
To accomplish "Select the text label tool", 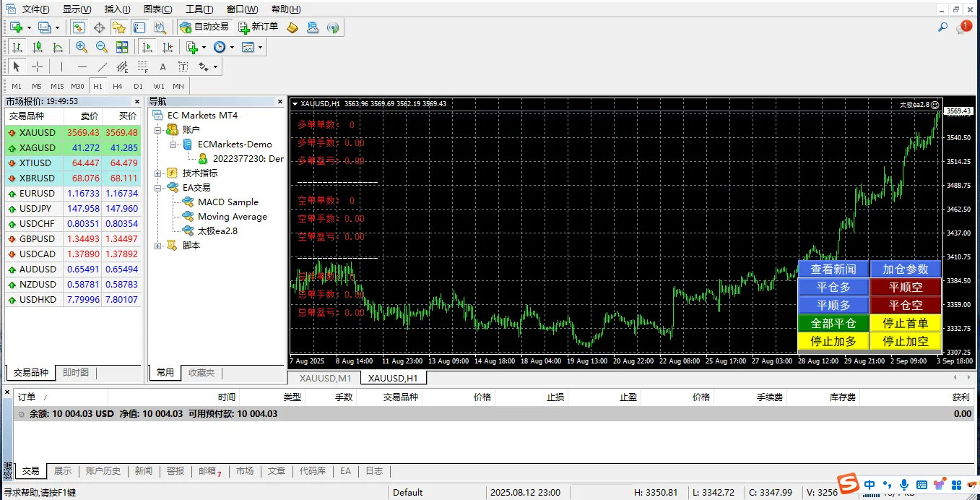I will pos(163,66).
